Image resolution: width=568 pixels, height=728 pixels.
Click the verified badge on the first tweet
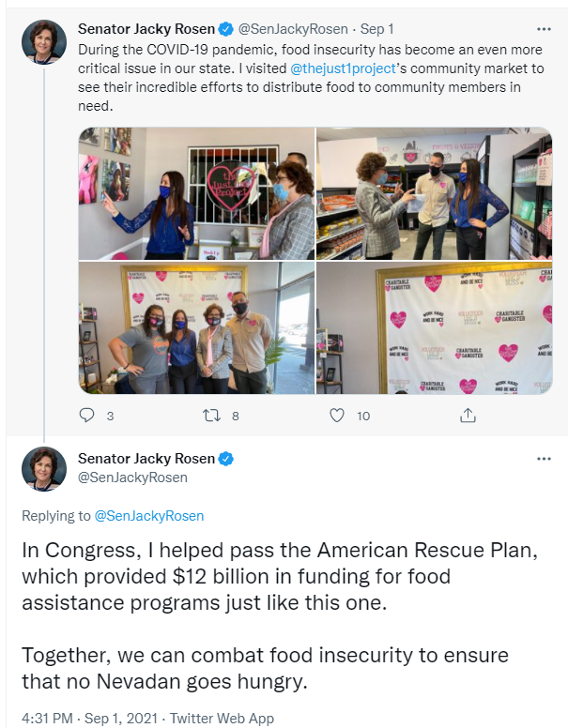click(226, 29)
